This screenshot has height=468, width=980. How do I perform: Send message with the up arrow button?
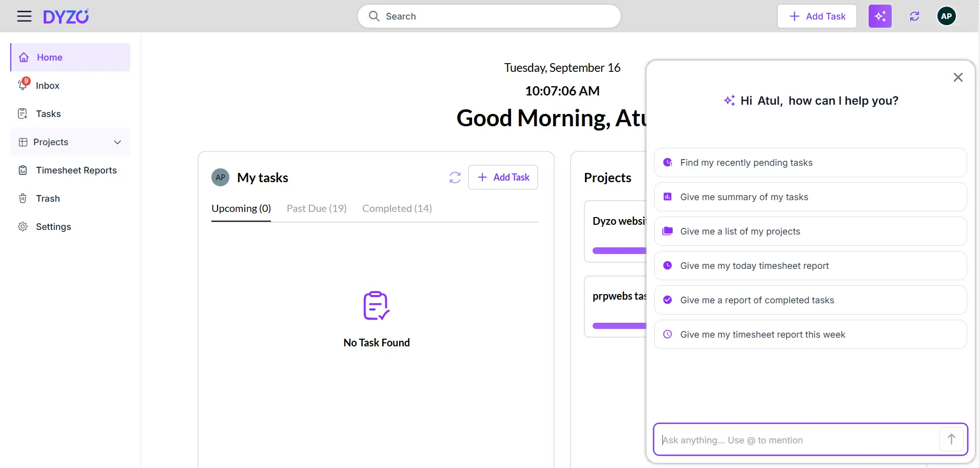click(x=951, y=439)
